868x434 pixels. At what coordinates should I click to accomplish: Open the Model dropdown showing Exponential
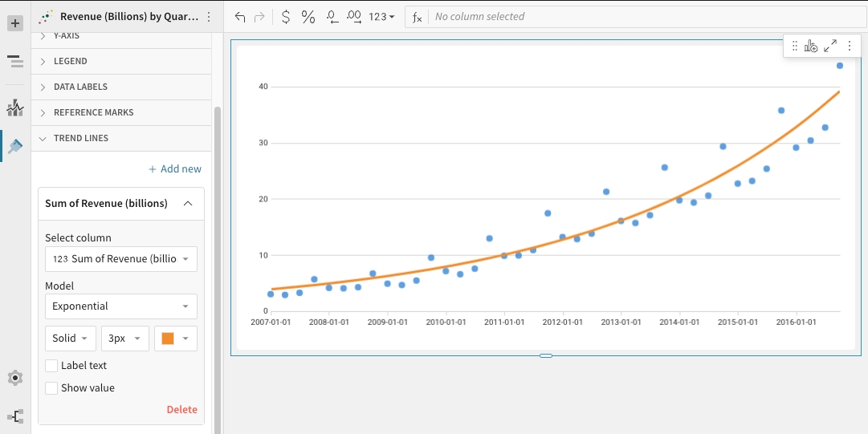(x=120, y=306)
